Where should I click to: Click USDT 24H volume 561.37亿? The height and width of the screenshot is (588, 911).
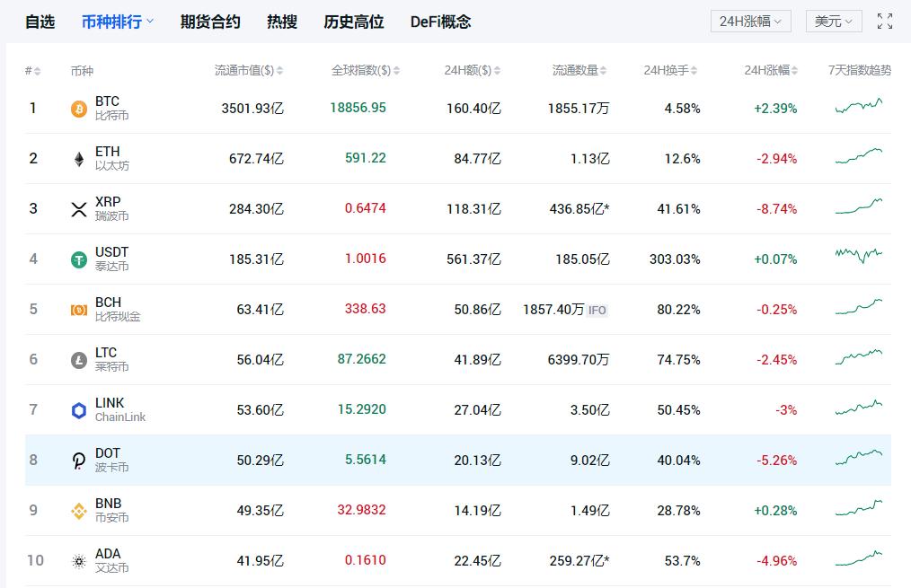473,259
